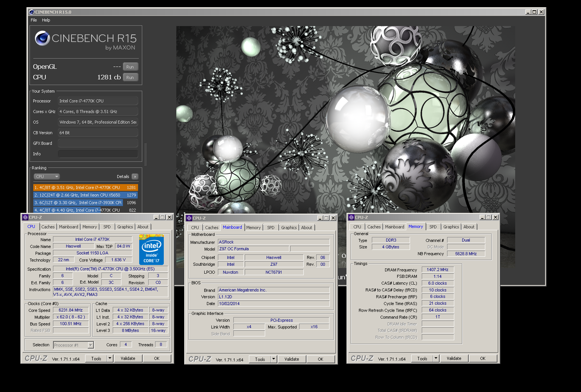Click the Core Voltage value 1.636 V
This screenshot has width=581, height=392.
click(118, 260)
